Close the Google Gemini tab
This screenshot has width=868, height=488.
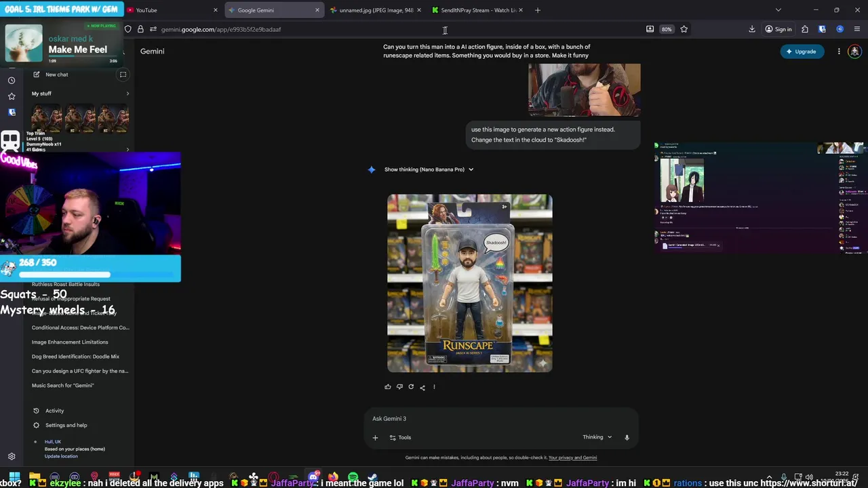317,10
